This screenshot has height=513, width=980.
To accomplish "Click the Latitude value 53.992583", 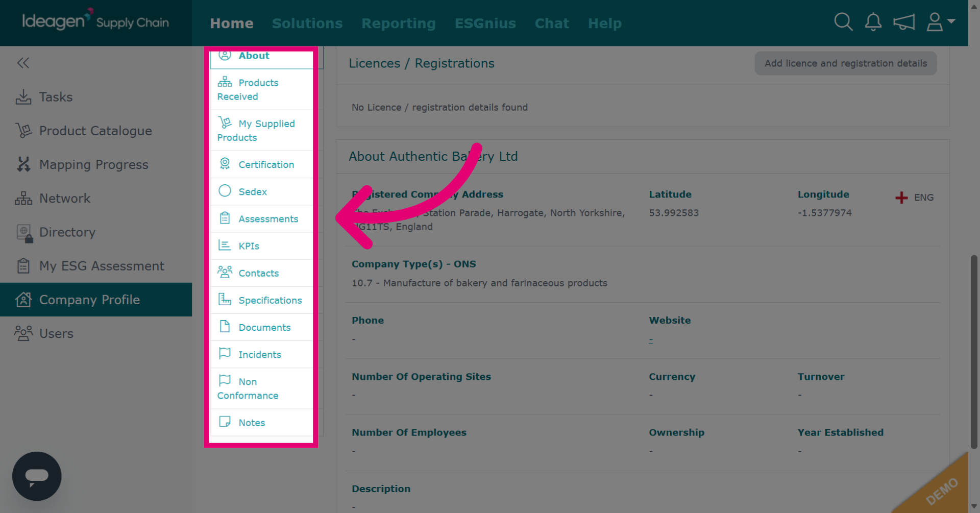I will pyautogui.click(x=674, y=213).
